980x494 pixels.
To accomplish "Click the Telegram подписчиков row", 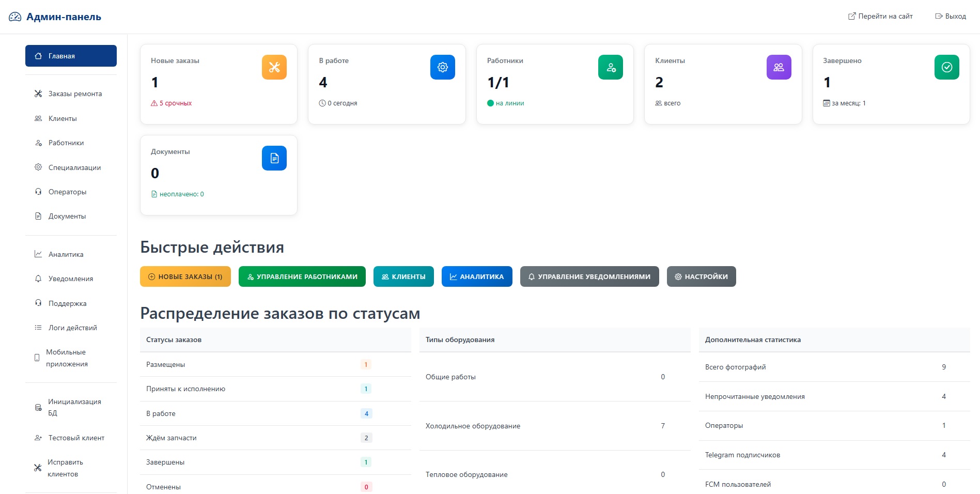I will tap(834, 455).
